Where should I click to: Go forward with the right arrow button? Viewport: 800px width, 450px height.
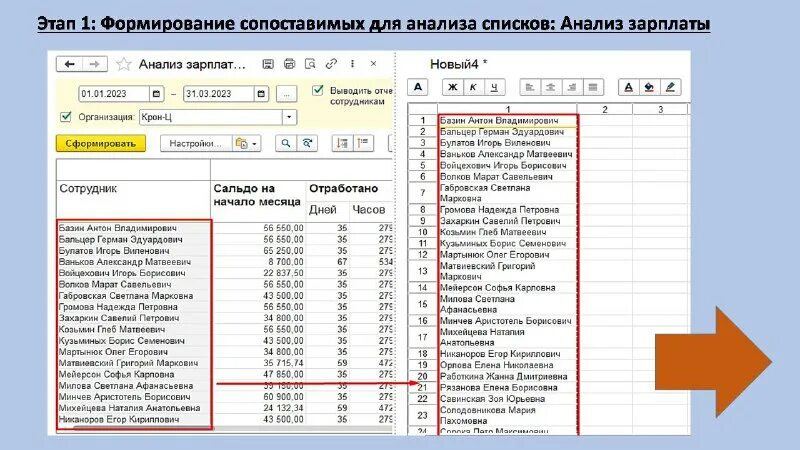point(94,64)
